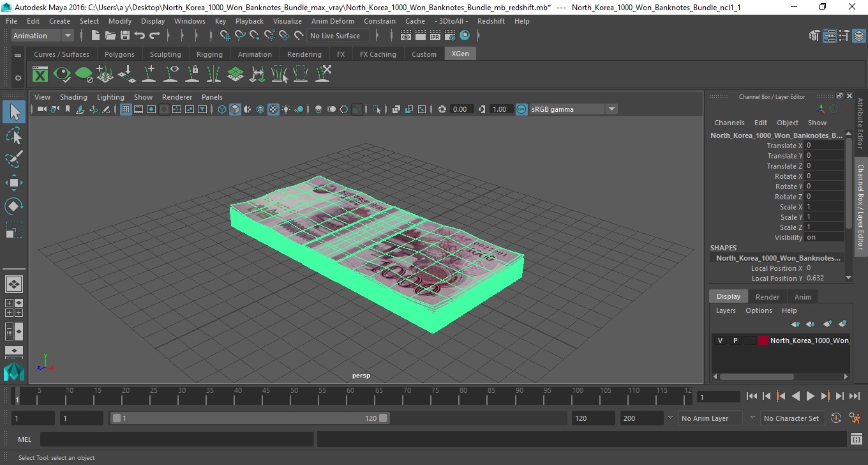Open the Windows menu

190,21
